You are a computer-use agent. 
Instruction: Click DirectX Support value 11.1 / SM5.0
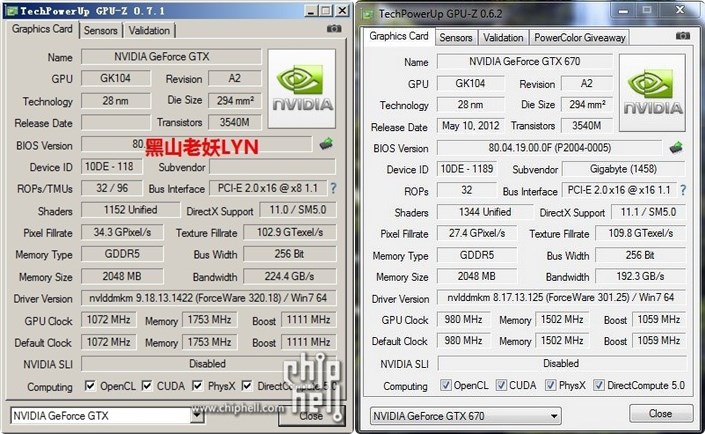648,212
